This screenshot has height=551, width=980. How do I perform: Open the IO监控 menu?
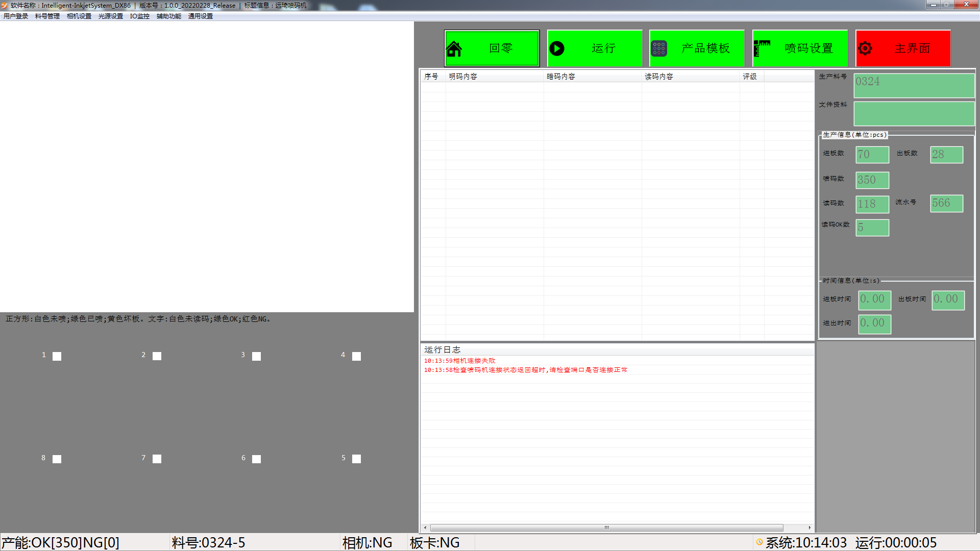(x=139, y=16)
